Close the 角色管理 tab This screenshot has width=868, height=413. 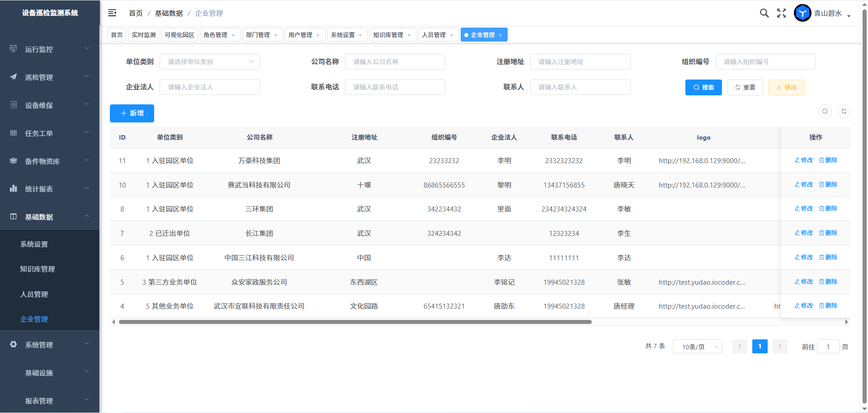point(233,35)
